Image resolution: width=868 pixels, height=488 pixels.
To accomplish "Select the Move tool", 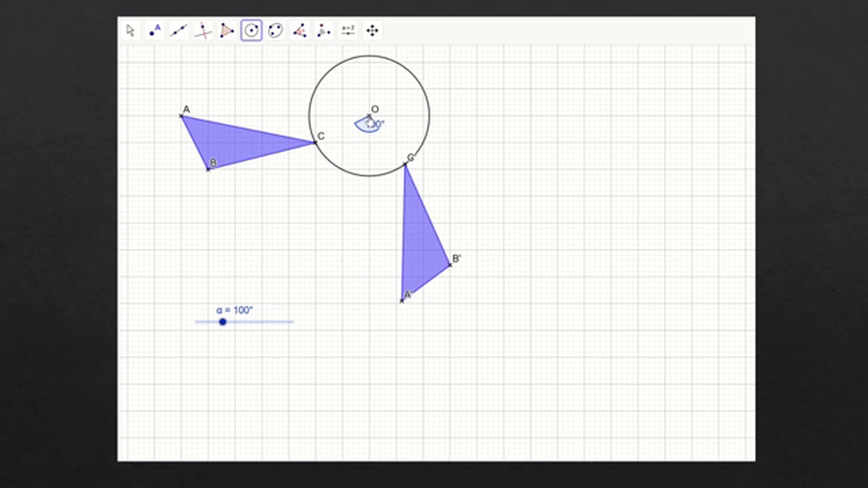I will coord(130,30).
